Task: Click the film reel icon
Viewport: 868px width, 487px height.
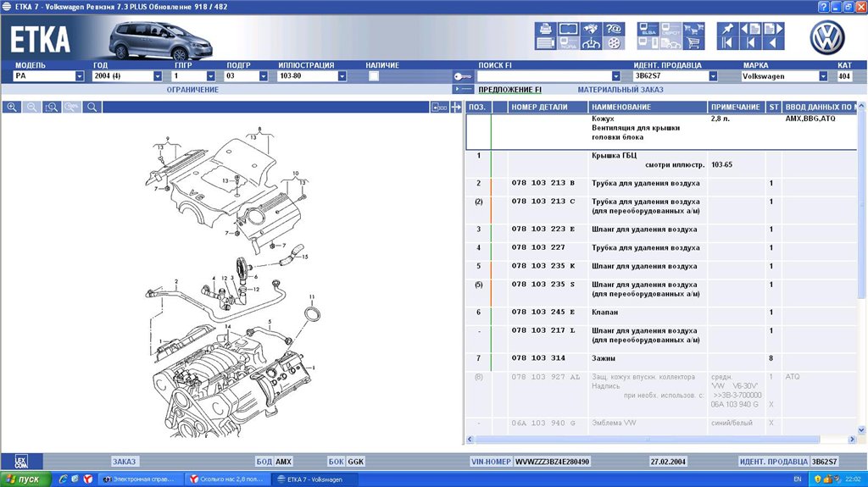Action: point(614,43)
